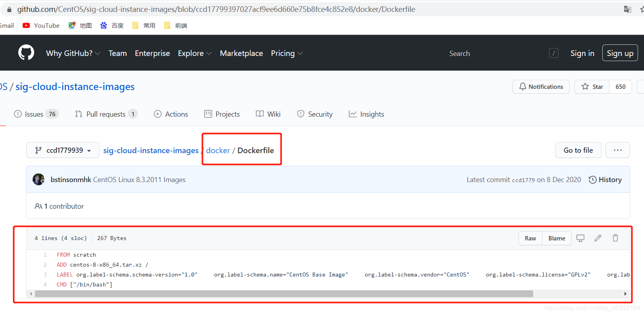
Task: View the 650 stargazers count
Action: (621, 86)
